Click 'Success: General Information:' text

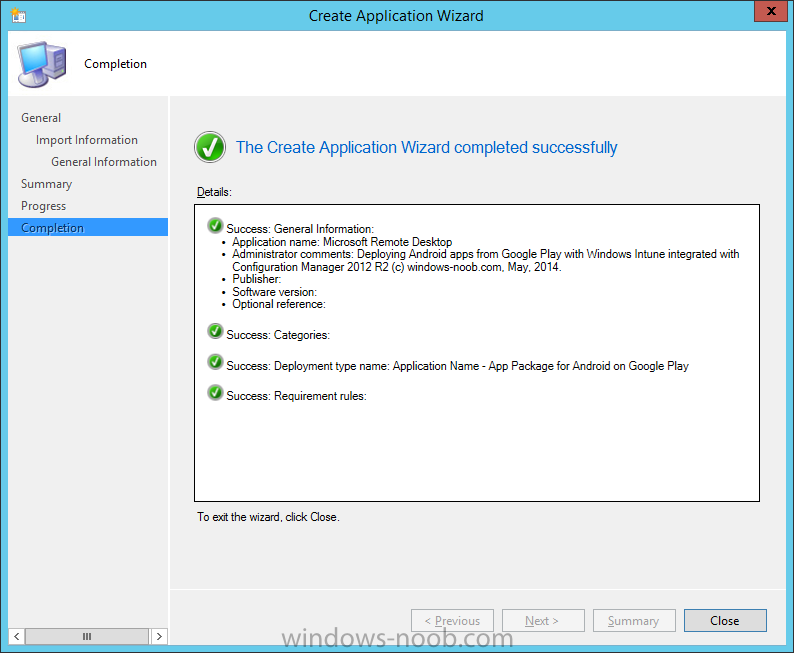point(300,229)
